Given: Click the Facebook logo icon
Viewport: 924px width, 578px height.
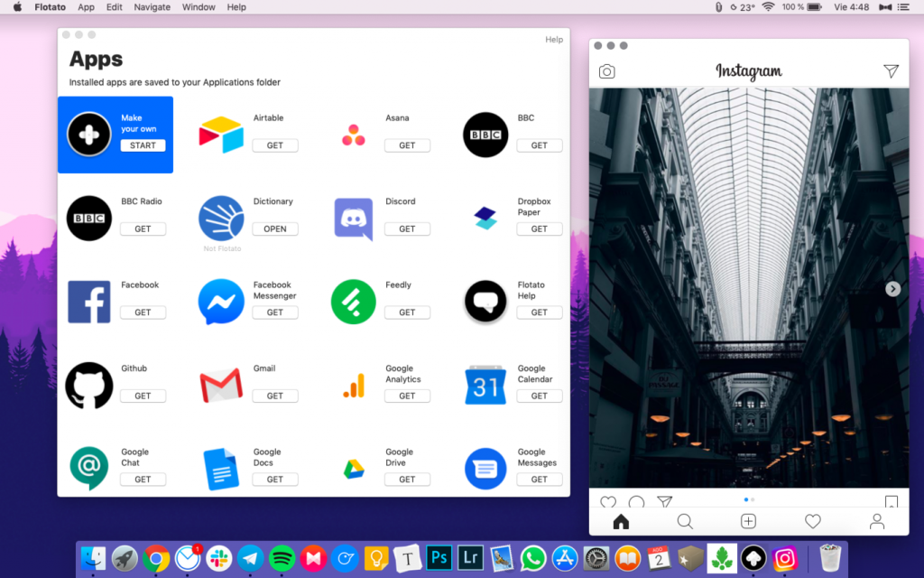Looking at the screenshot, I should [89, 302].
